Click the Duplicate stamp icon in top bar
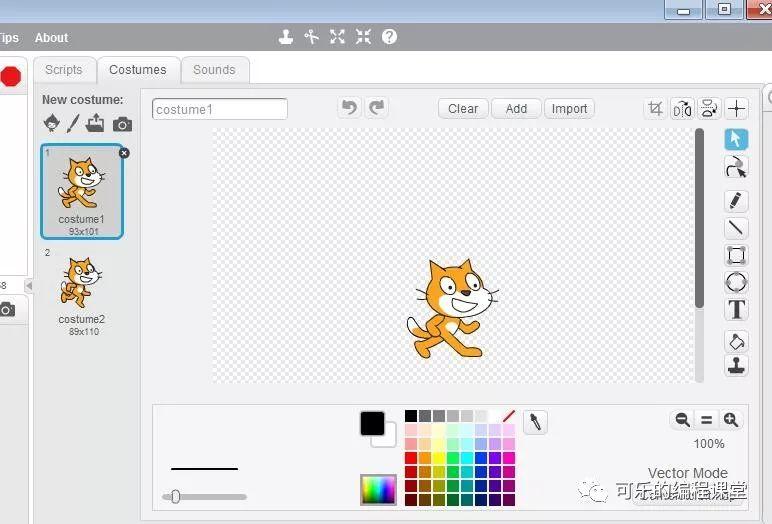Viewport: 772px width, 524px height. pyautogui.click(x=286, y=37)
